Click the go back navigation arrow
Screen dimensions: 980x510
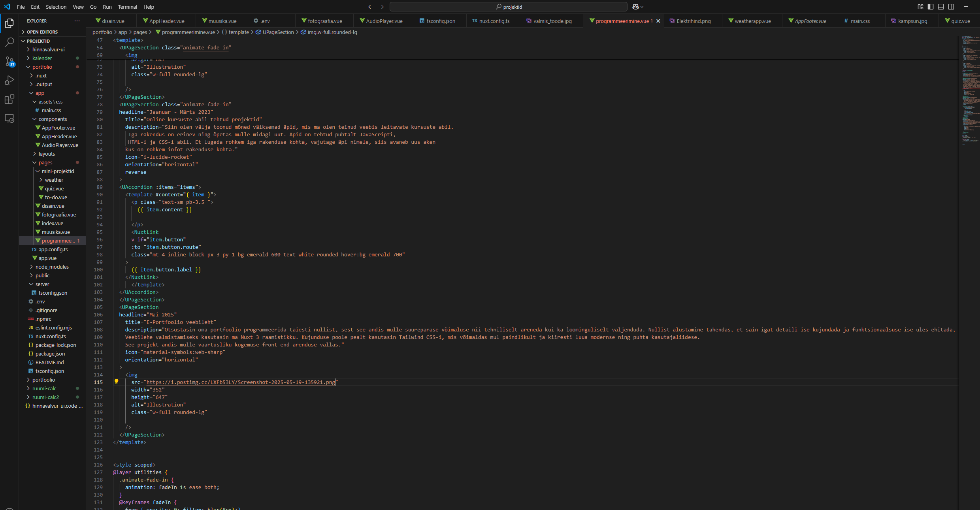click(x=370, y=7)
